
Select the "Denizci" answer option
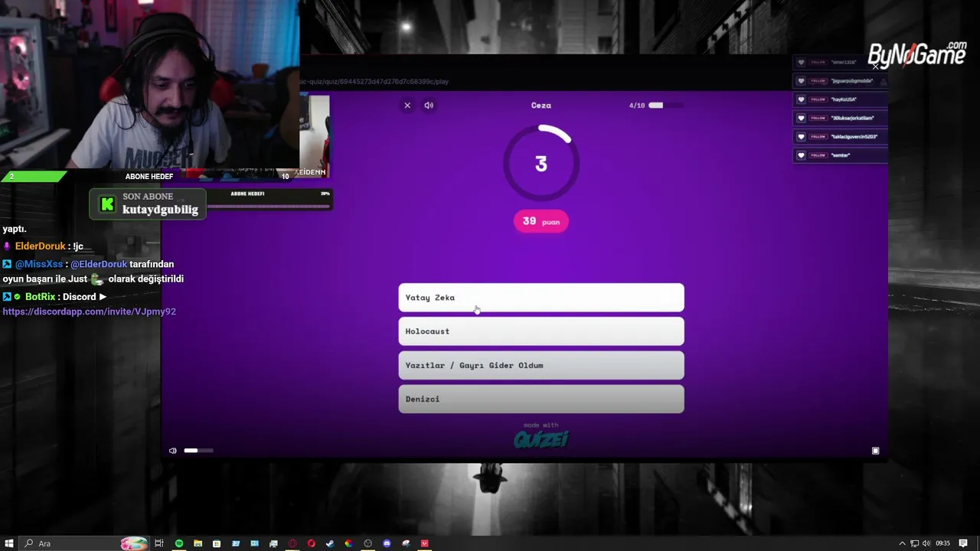point(541,399)
